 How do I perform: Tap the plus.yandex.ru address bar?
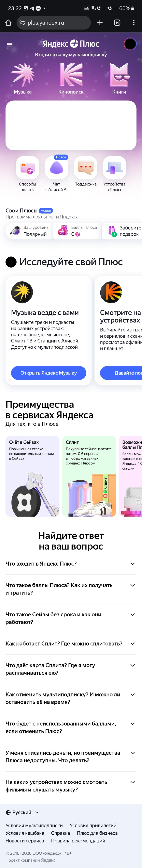(54, 23)
